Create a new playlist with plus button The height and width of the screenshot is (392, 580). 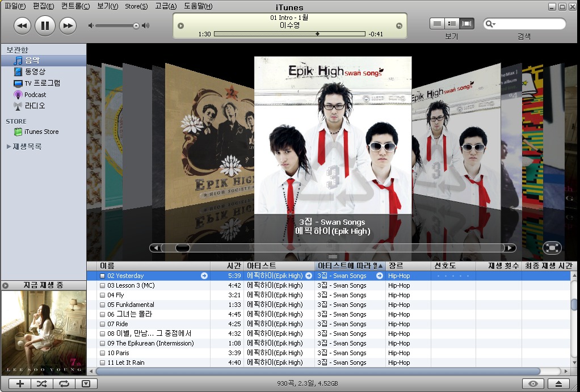point(20,383)
